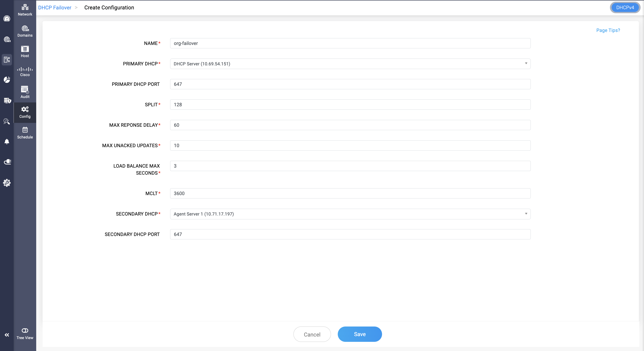
Task: Collapse the sidebar with double-chevron icon
Action: pyautogui.click(x=7, y=335)
